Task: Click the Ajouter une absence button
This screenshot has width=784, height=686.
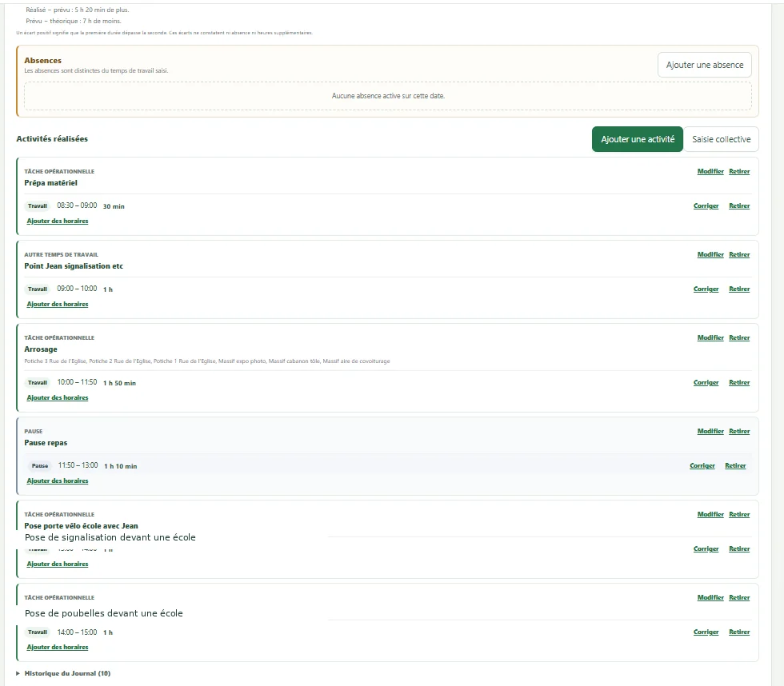Action: coord(705,65)
